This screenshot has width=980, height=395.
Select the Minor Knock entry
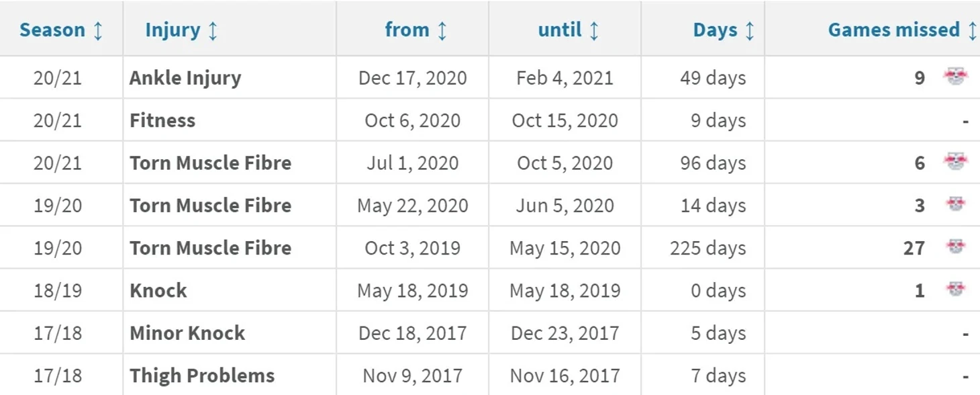[x=187, y=333]
